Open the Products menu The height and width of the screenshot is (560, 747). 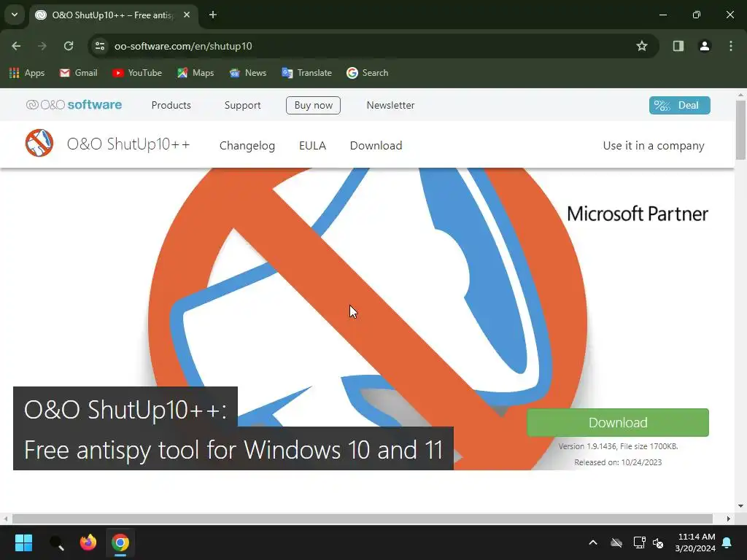coord(171,105)
